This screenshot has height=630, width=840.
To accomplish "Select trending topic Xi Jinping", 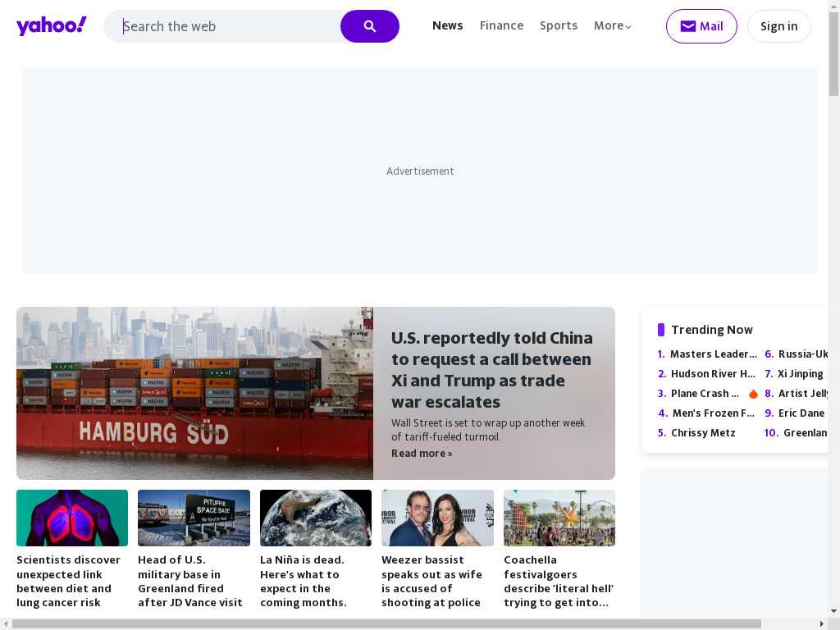I will click(x=801, y=374).
